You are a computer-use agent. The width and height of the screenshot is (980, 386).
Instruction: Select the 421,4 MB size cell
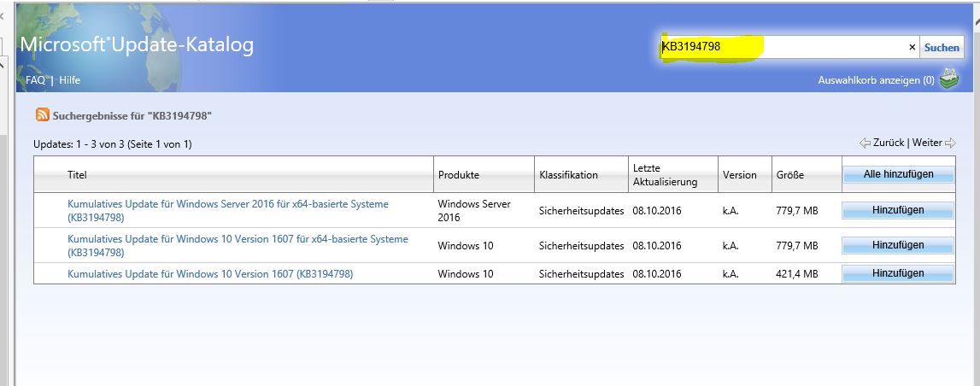point(797,273)
